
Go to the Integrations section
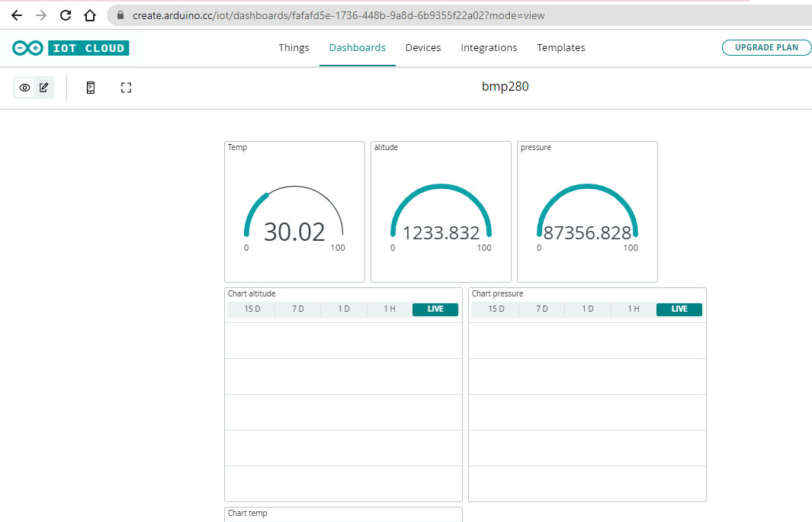tap(489, 47)
